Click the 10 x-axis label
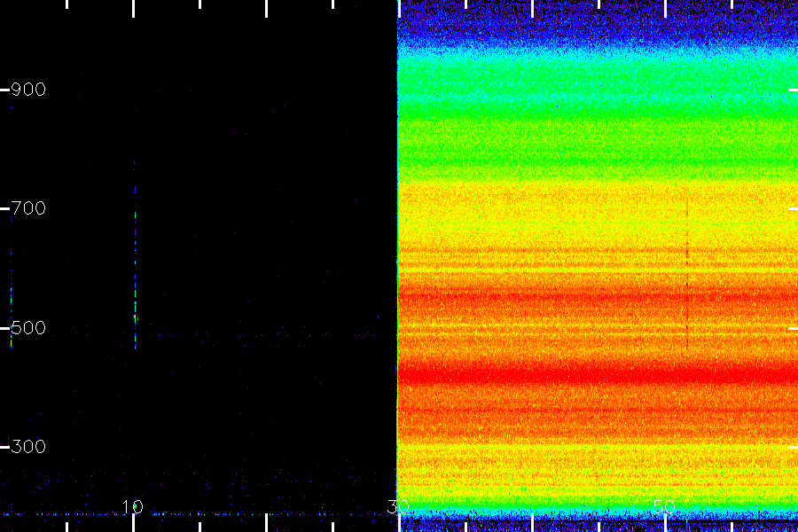This screenshot has width=798, height=532. 133,506
